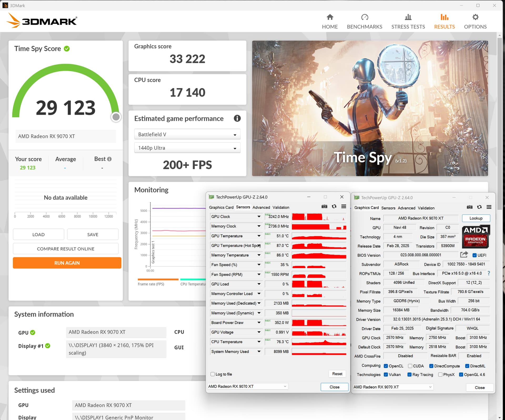This screenshot has width=505, height=420.
Task: Open hamburger menu in GPU-Z Sensors window
Action: [x=344, y=207]
